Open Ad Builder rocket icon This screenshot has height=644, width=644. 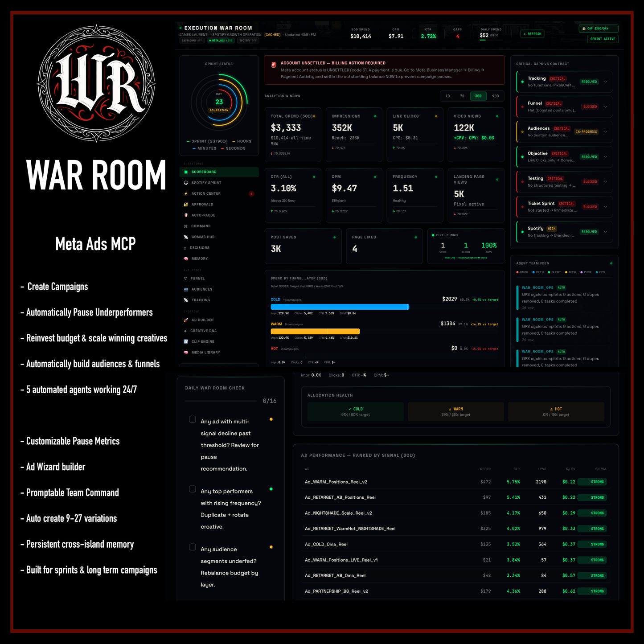point(186,320)
